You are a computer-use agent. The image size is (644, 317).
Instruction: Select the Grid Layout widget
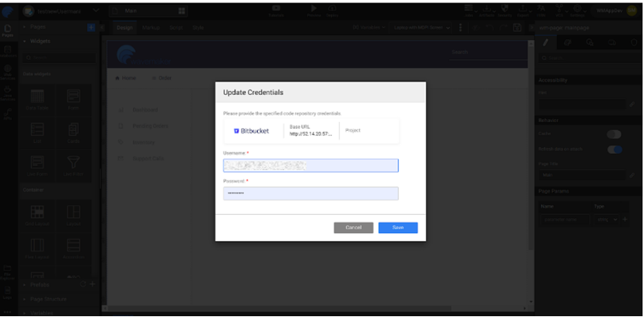[37, 216]
